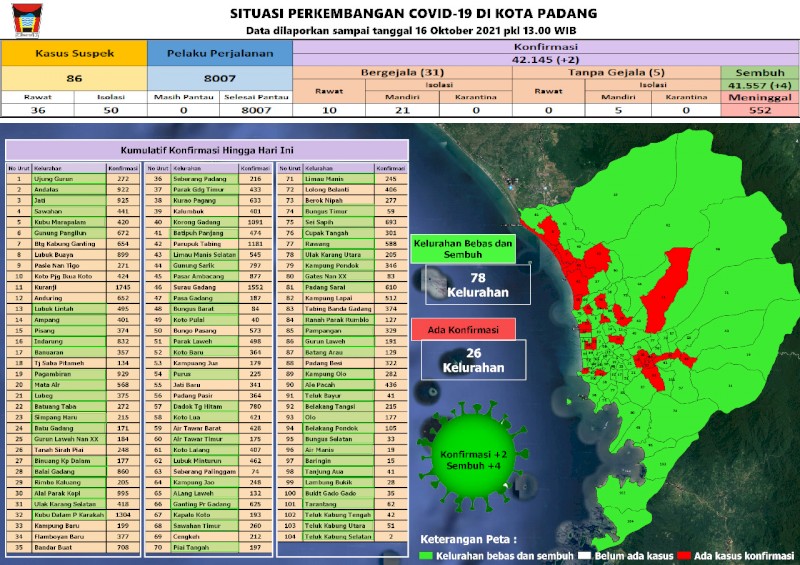Click the white legend swatch for Belum ada kasus
The width and height of the screenshot is (800, 565).
[585, 556]
